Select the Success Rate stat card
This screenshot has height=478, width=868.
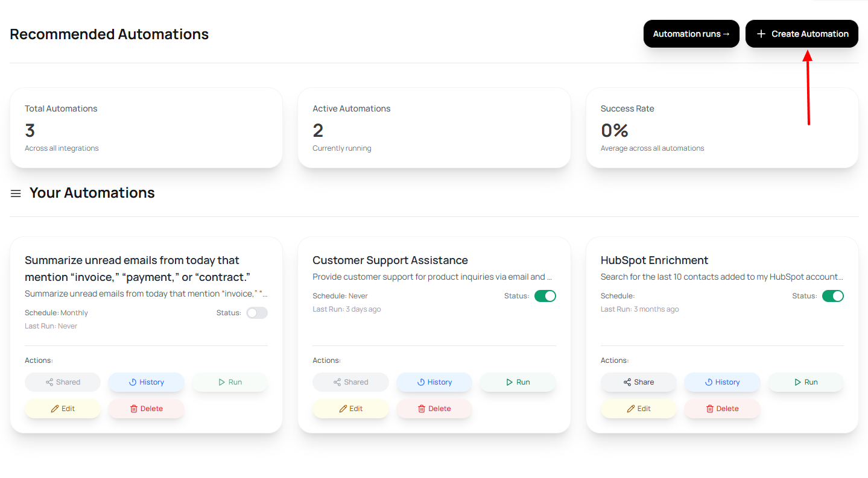tap(722, 128)
